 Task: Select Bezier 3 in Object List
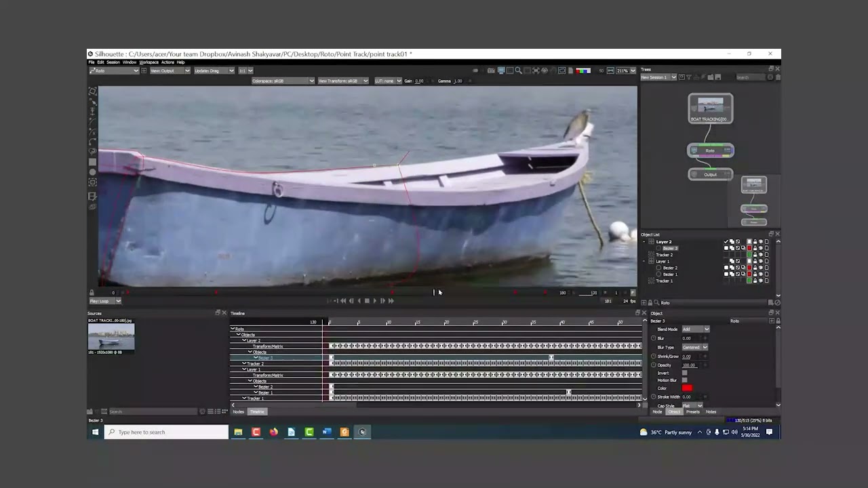tap(670, 248)
